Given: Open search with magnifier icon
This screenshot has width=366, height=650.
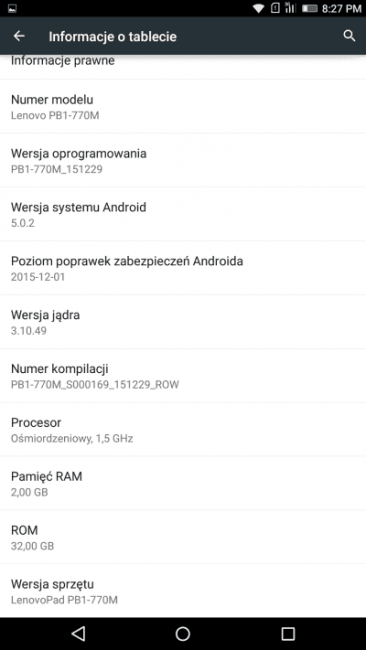Looking at the screenshot, I should click(x=349, y=36).
